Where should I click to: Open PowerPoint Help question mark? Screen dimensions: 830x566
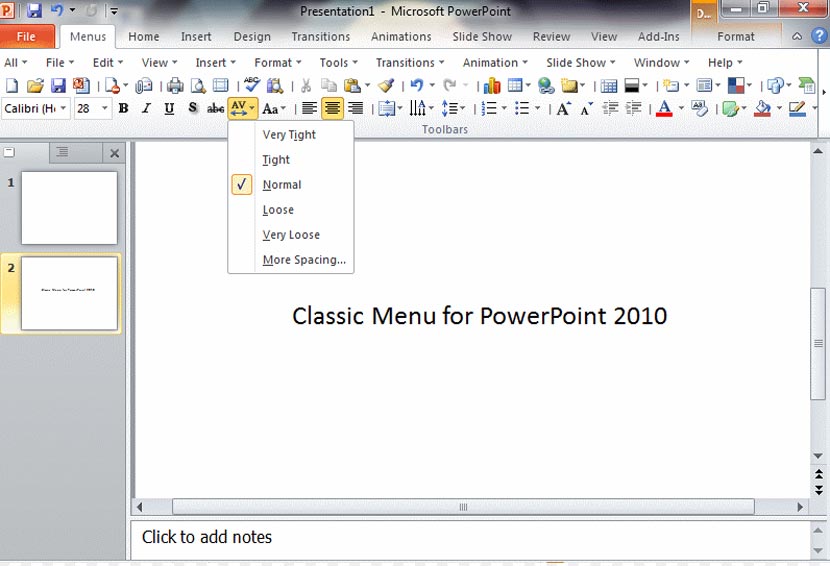(819, 36)
